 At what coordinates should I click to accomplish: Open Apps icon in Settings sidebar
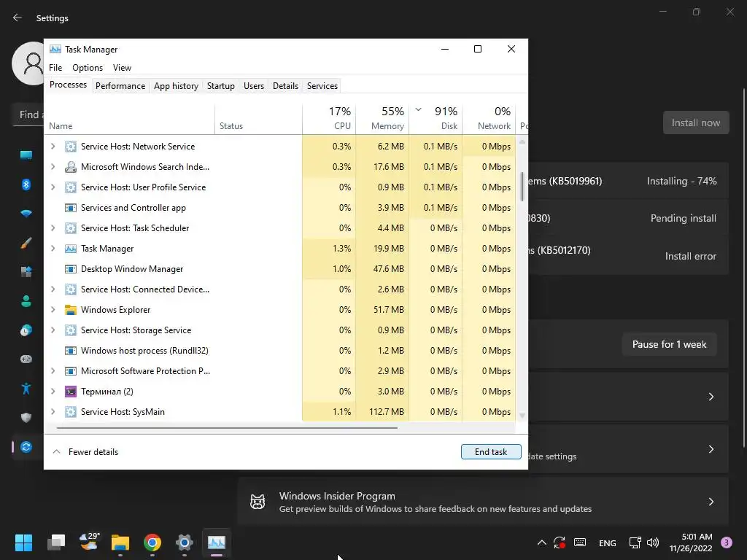pyautogui.click(x=26, y=272)
